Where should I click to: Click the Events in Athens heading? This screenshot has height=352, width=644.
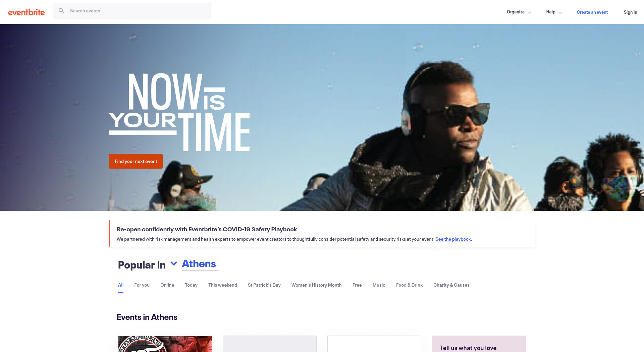pyautogui.click(x=147, y=317)
